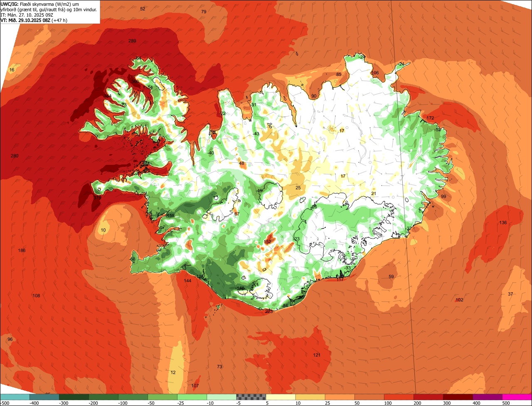Screen dimensions: 532x406
Task: Click the map value 289
Action: (132, 41)
